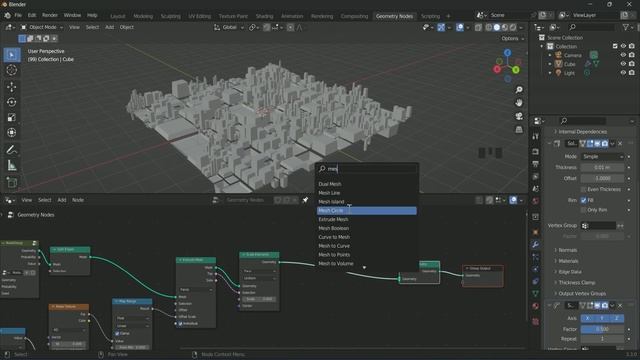The image size is (640, 360).
Task: Click the pan view hand icon
Action: pos(519,102)
